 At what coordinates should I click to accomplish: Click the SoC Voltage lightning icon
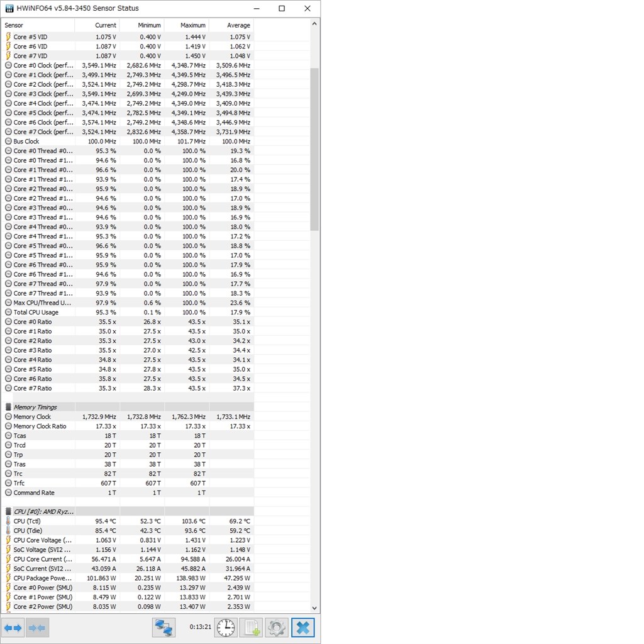coord(8,550)
